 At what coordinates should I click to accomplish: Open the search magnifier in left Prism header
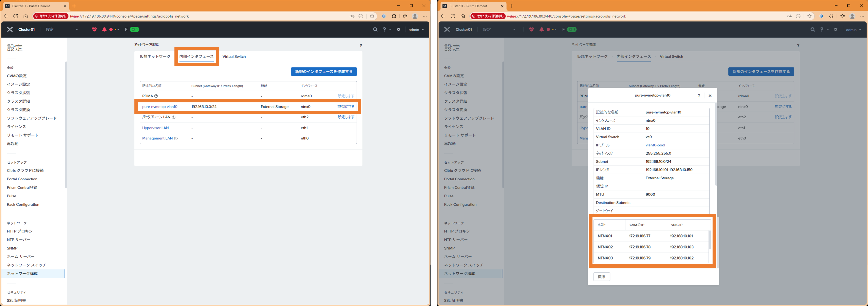click(375, 30)
